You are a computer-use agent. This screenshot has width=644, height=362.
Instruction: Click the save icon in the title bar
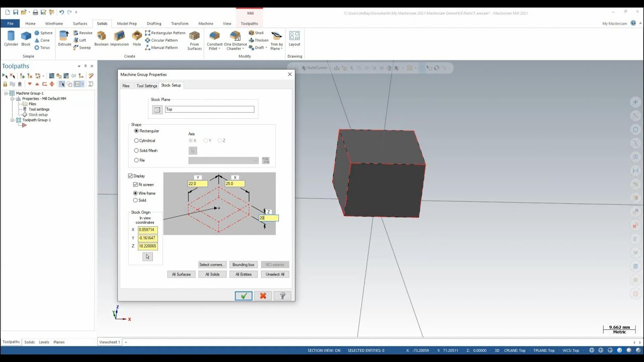point(16,12)
